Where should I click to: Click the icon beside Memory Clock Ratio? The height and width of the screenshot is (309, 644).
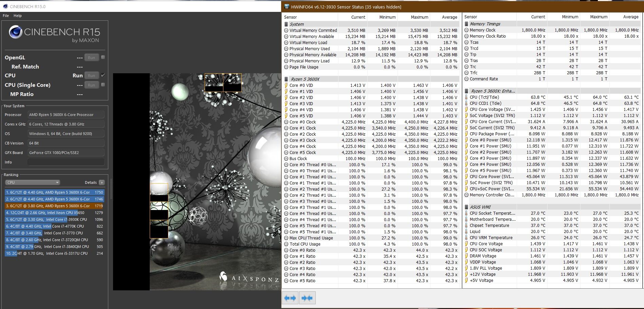pos(466,36)
